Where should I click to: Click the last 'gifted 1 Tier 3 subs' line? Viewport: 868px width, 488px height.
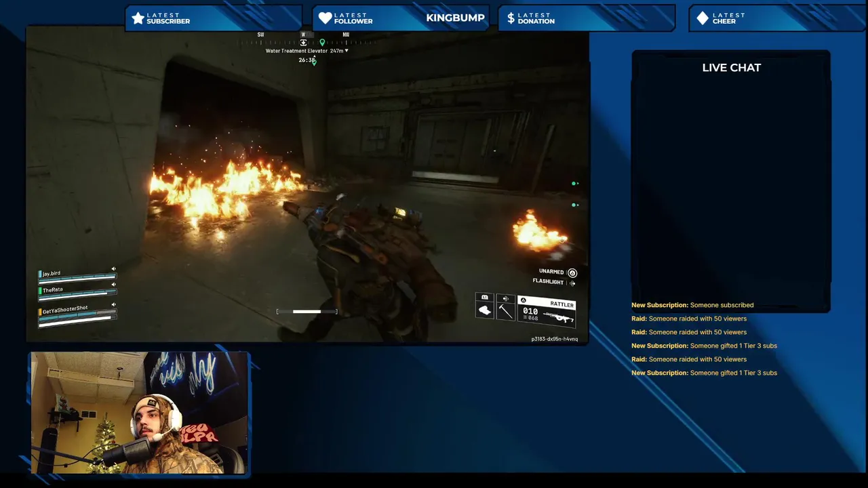tap(704, 373)
